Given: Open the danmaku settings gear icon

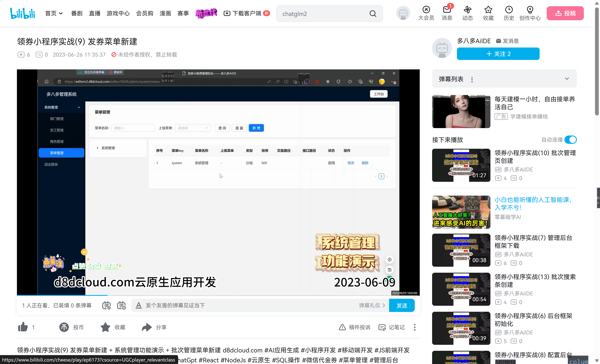Looking at the screenshot, I should tap(122, 305).
